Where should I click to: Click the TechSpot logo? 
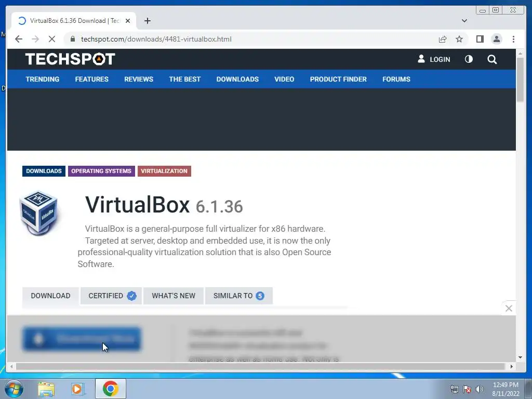tap(70, 59)
